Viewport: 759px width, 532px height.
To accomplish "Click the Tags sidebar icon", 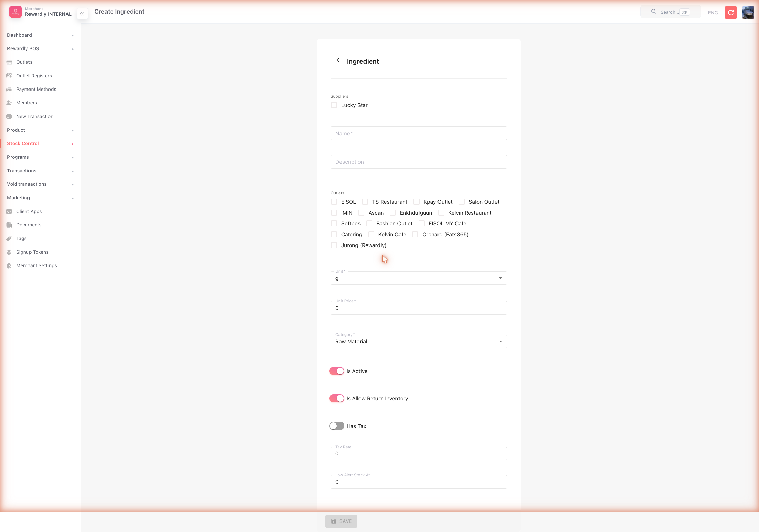I will pyautogui.click(x=9, y=238).
